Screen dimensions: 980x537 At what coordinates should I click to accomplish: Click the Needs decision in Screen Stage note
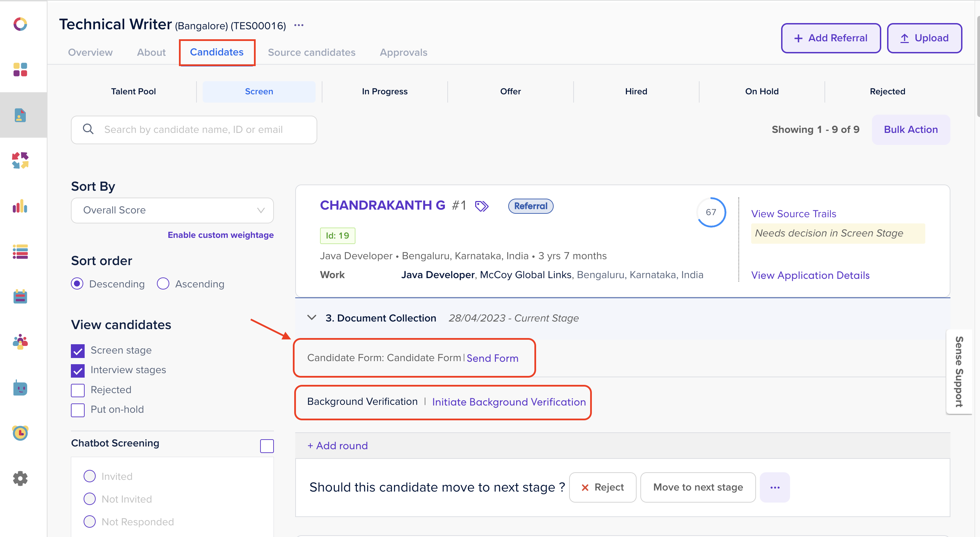(838, 233)
